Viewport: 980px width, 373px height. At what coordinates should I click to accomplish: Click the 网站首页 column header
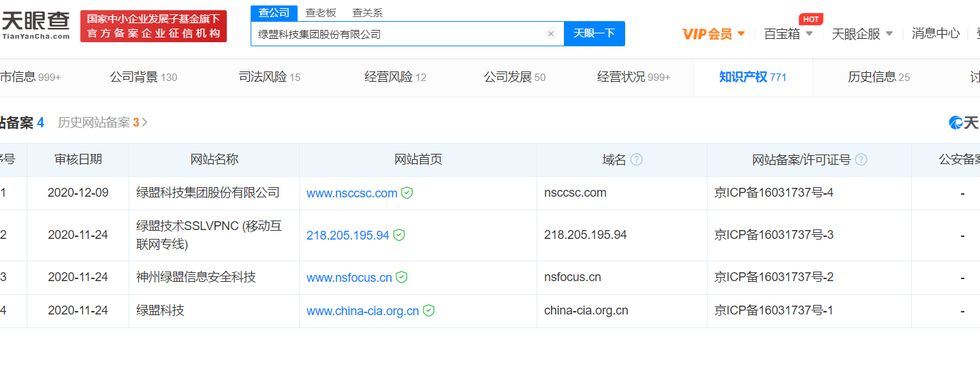418,159
